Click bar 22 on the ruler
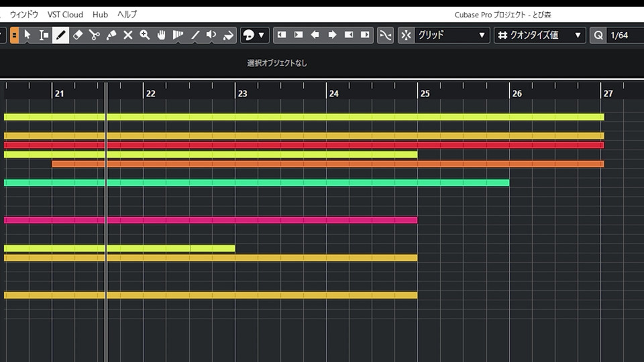Image resolution: width=644 pixels, height=362 pixels. click(x=151, y=94)
